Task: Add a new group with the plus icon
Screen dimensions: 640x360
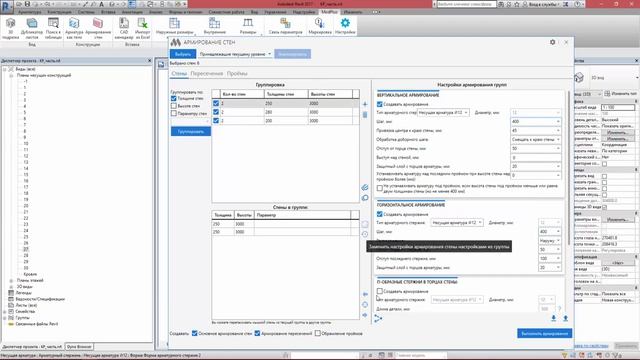Action: tap(365, 104)
